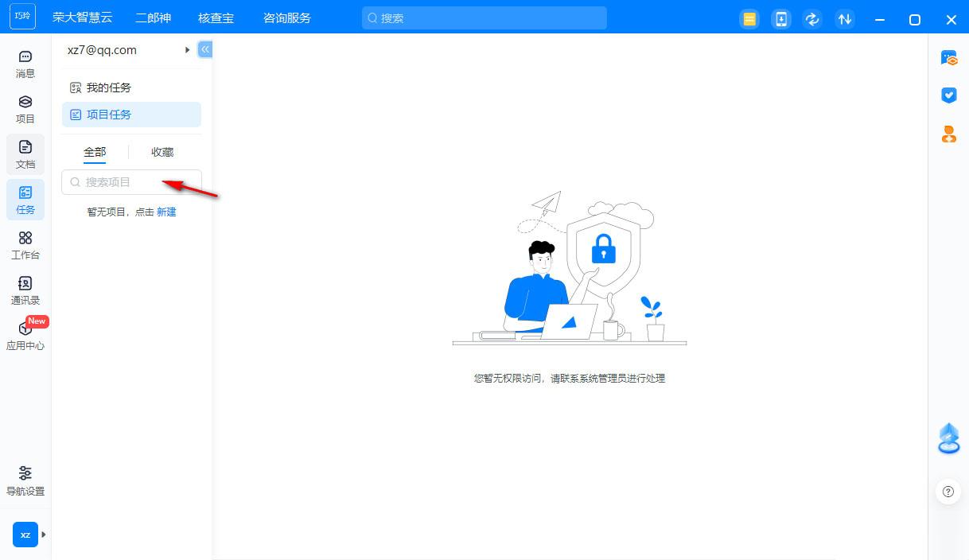Screen dimensions: 969x560
Task: Expand the xz avatar menu arrow
Action: [44, 535]
